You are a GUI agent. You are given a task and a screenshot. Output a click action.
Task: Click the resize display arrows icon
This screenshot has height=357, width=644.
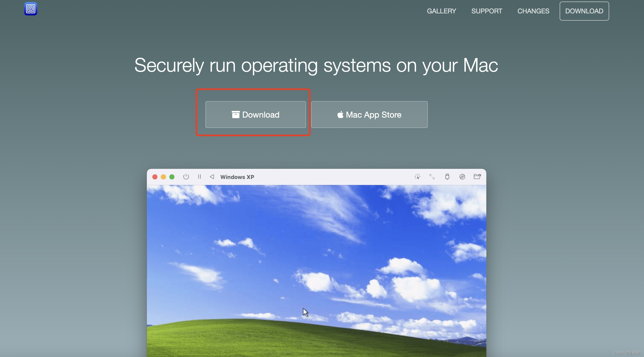(x=432, y=177)
